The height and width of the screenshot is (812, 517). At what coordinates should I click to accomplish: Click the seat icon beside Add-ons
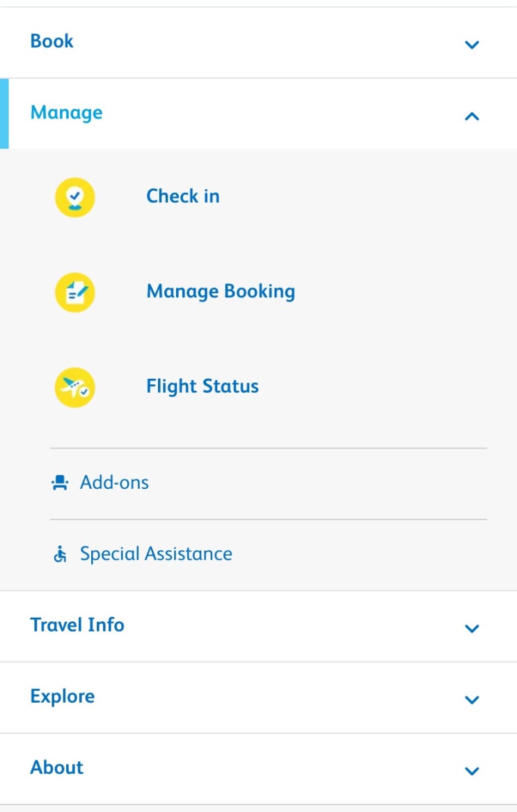point(61,483)
